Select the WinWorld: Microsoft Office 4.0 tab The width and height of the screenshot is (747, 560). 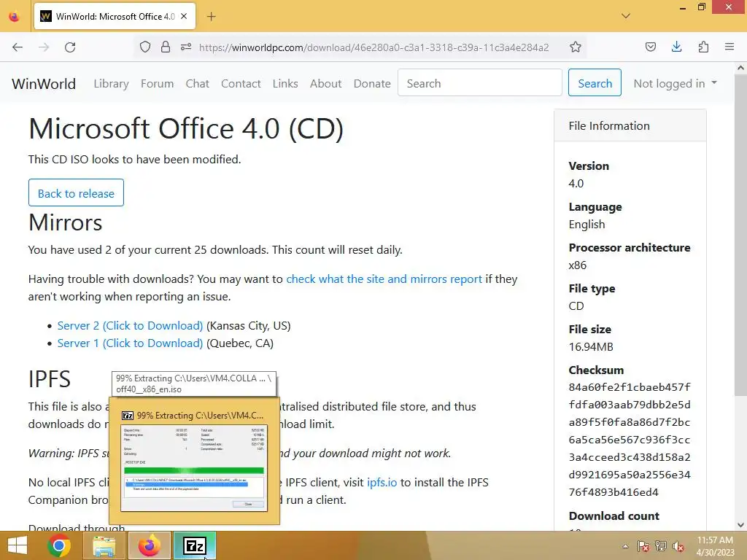[x=115, y=16]
